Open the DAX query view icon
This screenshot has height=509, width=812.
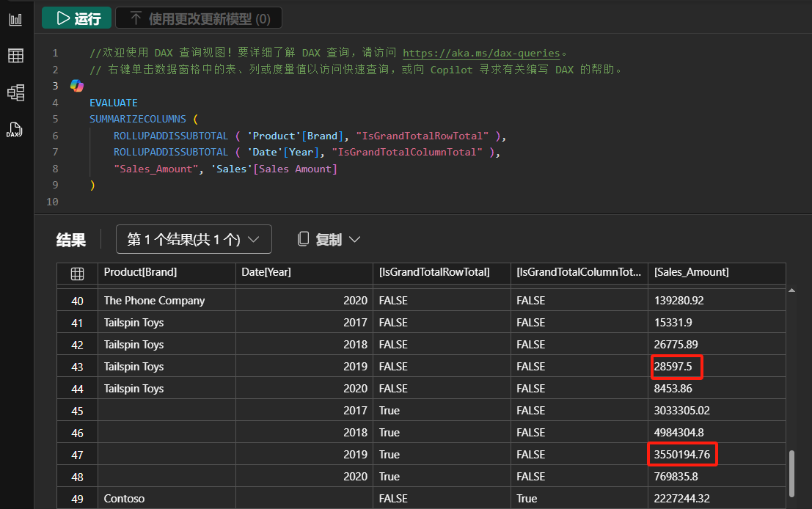tap(15, 130)
